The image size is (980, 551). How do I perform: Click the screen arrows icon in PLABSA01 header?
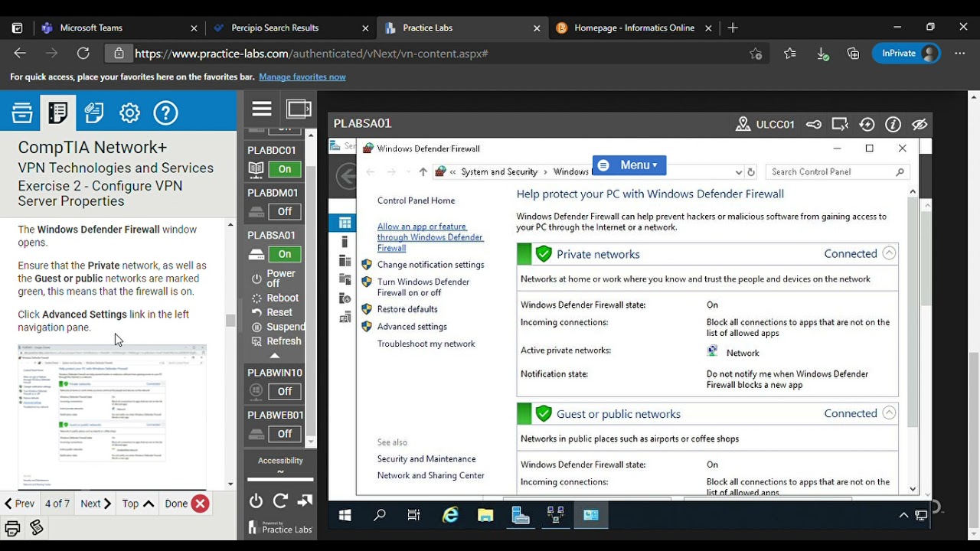coord(840,124)
